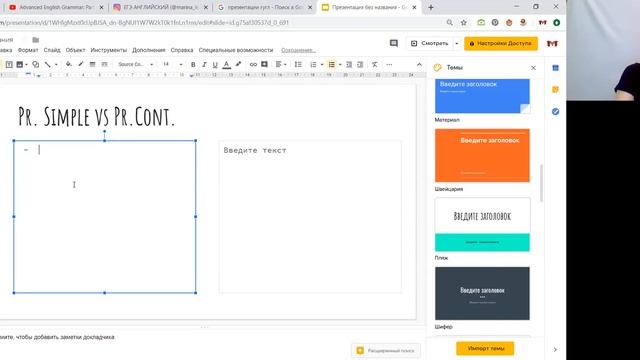
Task: Collapse the menus with the up chevron
Action: tap(419, 64)
